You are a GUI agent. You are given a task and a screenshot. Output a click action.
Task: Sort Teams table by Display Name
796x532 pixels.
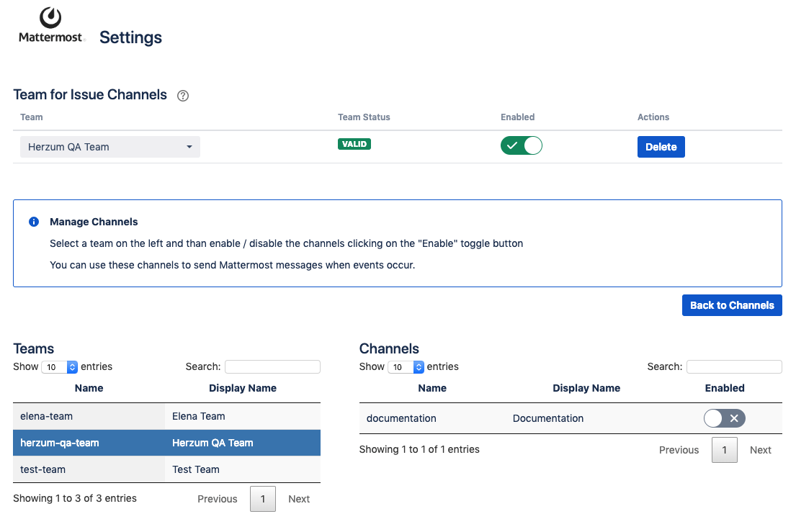click(243, 388)
